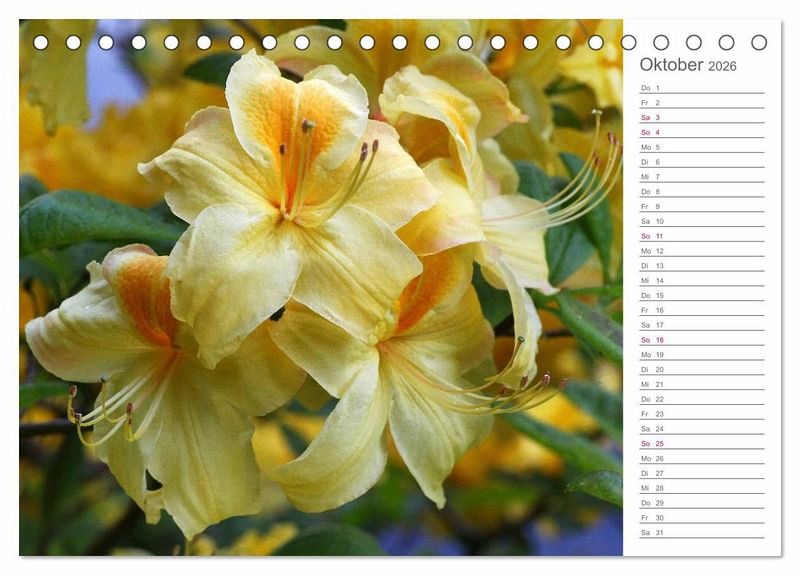
Task: Choose Sunday So 11 in the list
Action: tap(701, 236)
